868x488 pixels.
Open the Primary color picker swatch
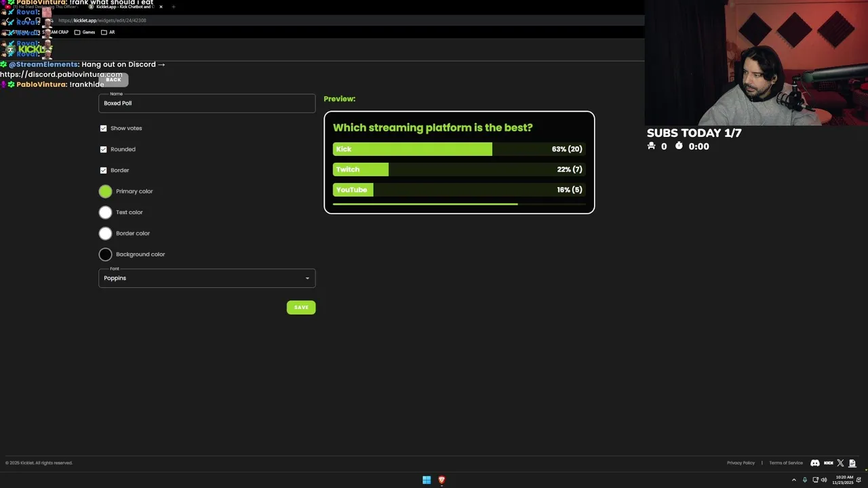pos(105,191)
